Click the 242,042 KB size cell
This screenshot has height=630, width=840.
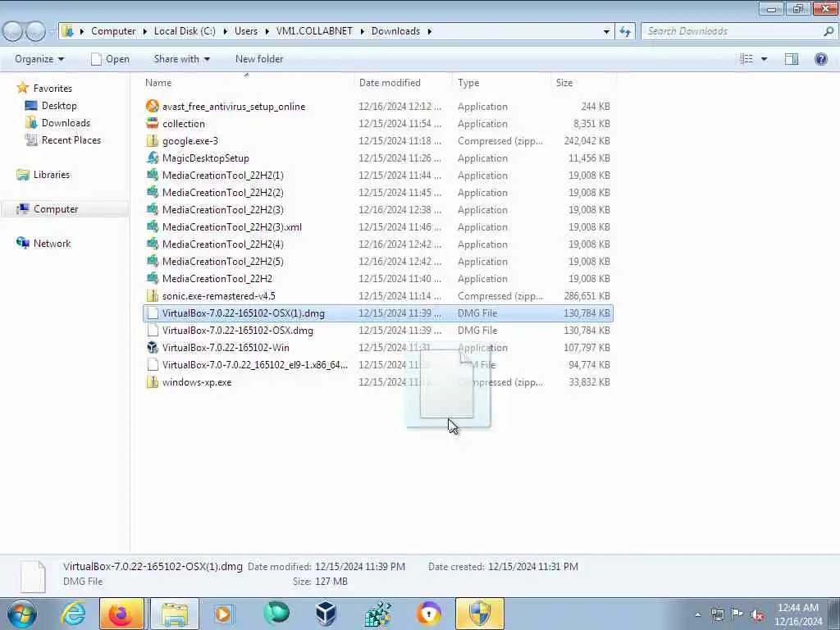pos(587,141)
